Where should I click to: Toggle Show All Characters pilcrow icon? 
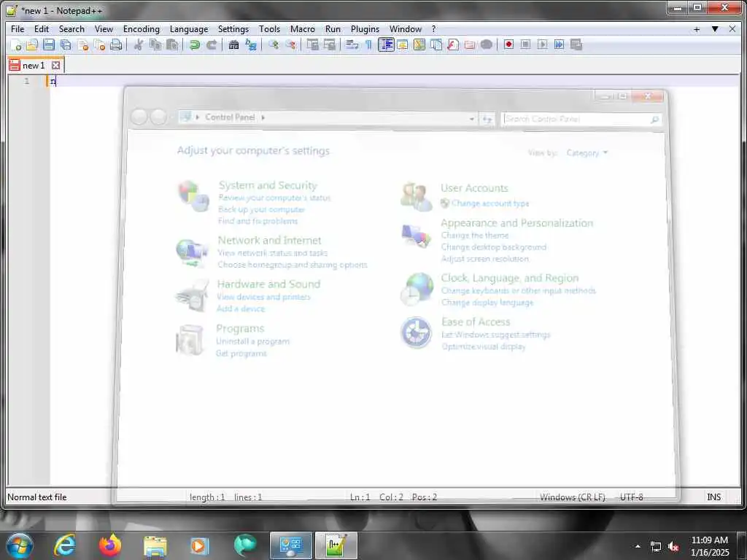click(368, 44)
